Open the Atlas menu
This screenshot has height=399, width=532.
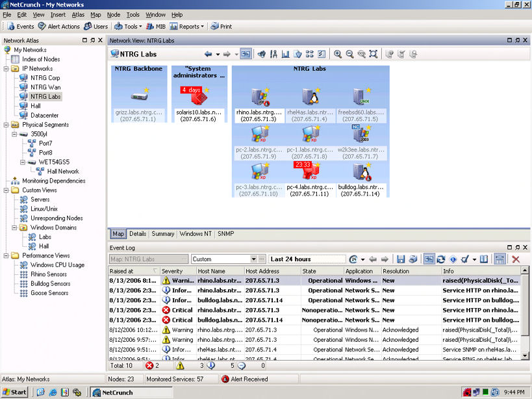click(x=78, y=14)
